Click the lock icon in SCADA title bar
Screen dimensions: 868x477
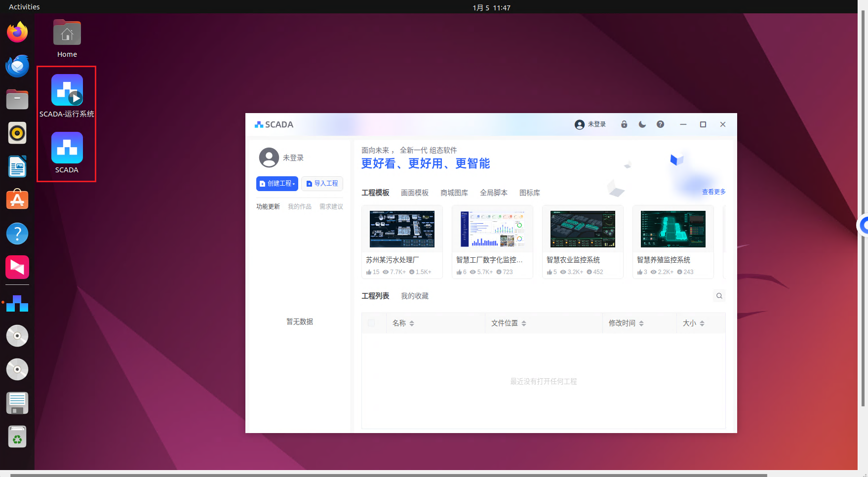coord(624,124)
